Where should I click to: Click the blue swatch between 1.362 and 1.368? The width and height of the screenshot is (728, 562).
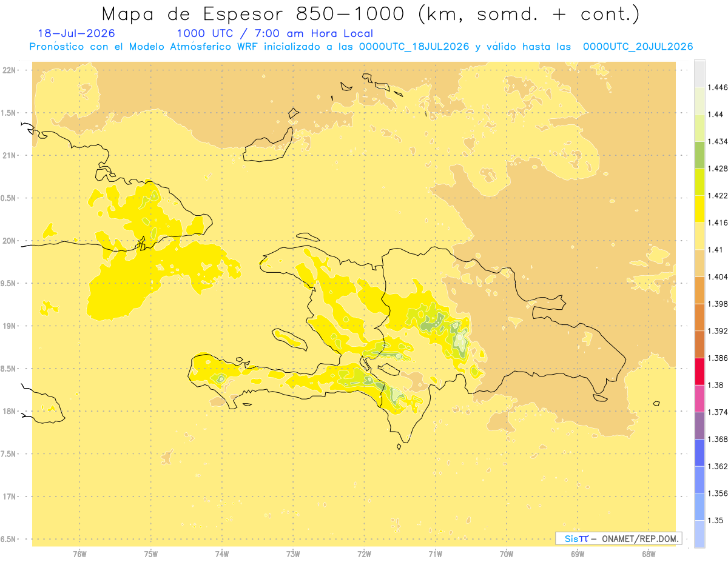point(699,452)
